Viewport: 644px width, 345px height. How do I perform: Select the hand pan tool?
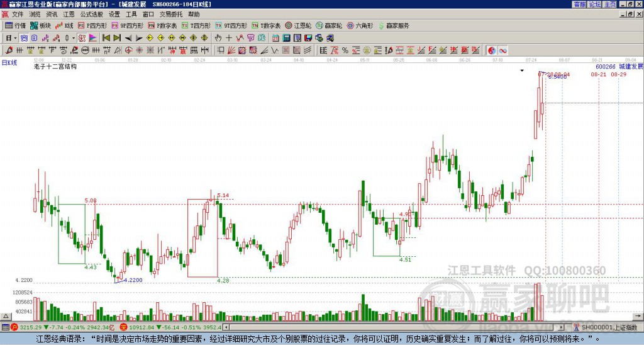click(x=218, y=38)
